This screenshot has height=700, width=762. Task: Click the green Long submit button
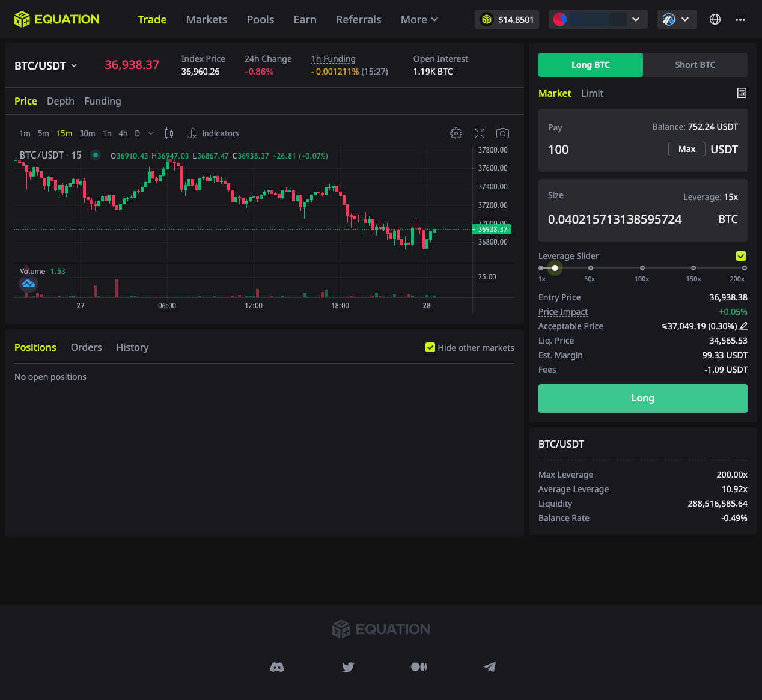(x=643, y=398)
